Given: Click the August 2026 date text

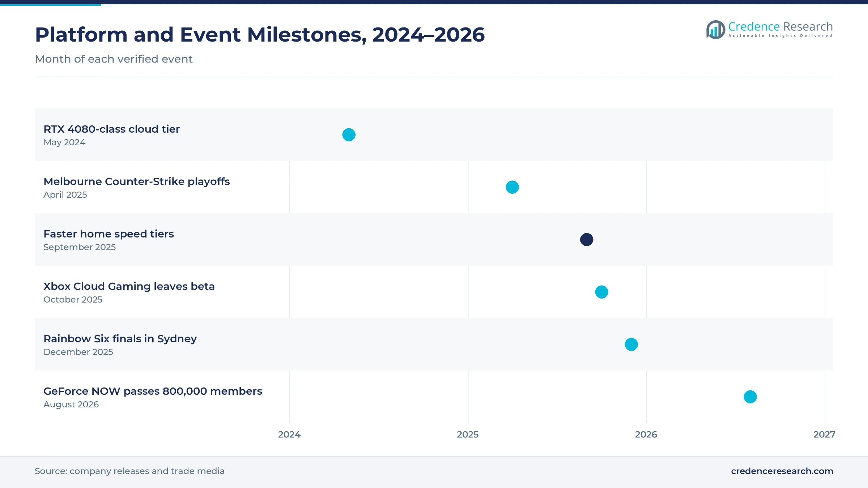Looking at the screenshot, I should pyautogui.click(x=71, y=404).
